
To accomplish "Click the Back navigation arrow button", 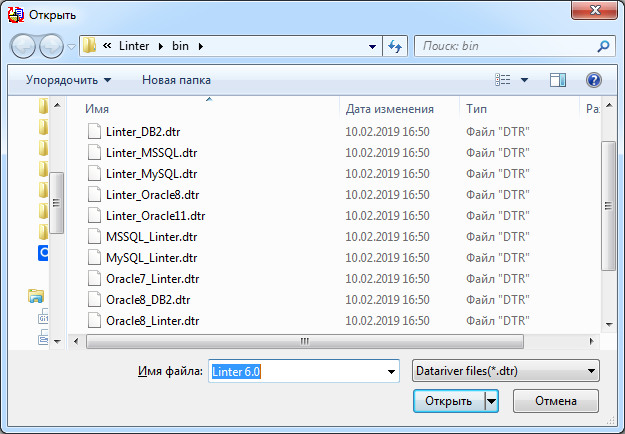I will click(x=23, y=46).
